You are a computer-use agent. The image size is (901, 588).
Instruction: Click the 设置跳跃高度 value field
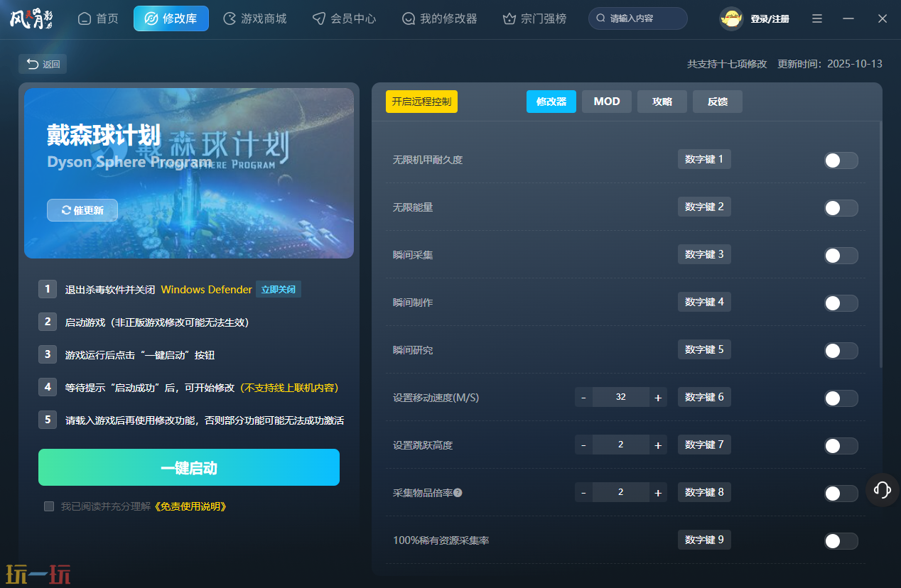tap(621, 445)
